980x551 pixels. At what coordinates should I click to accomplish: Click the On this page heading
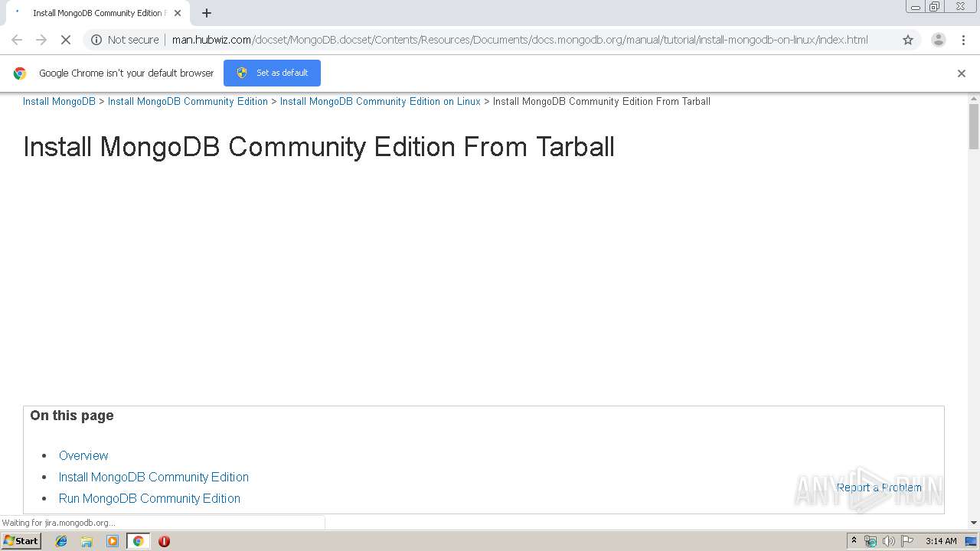72,416
